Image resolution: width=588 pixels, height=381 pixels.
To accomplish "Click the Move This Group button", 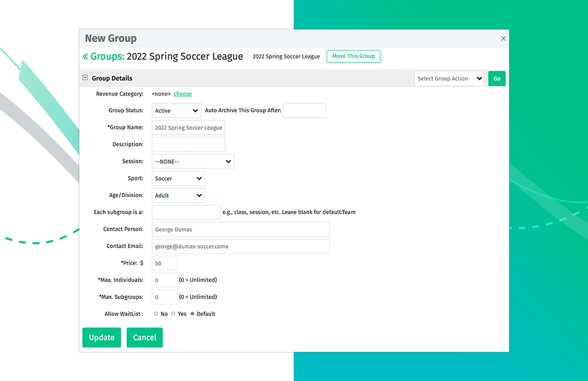I will 353,56.
